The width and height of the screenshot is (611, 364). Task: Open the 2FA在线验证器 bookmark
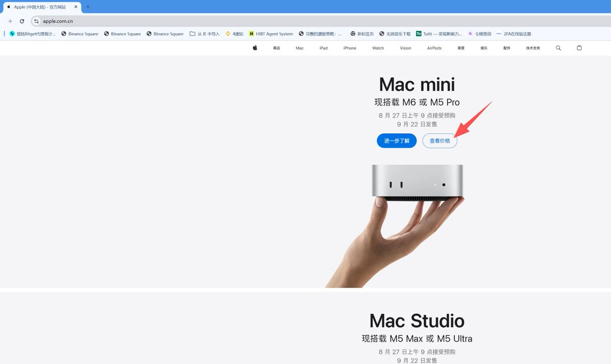pos(514,34)
